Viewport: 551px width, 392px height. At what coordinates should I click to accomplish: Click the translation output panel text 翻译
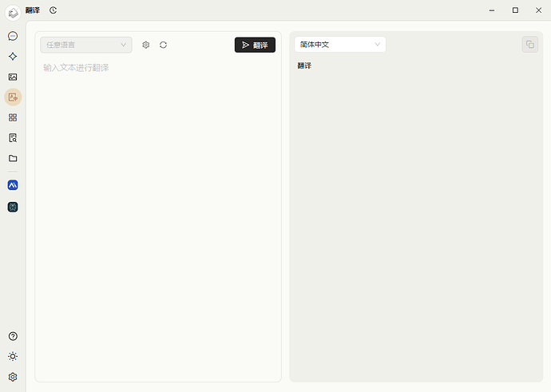click(304, 65)
